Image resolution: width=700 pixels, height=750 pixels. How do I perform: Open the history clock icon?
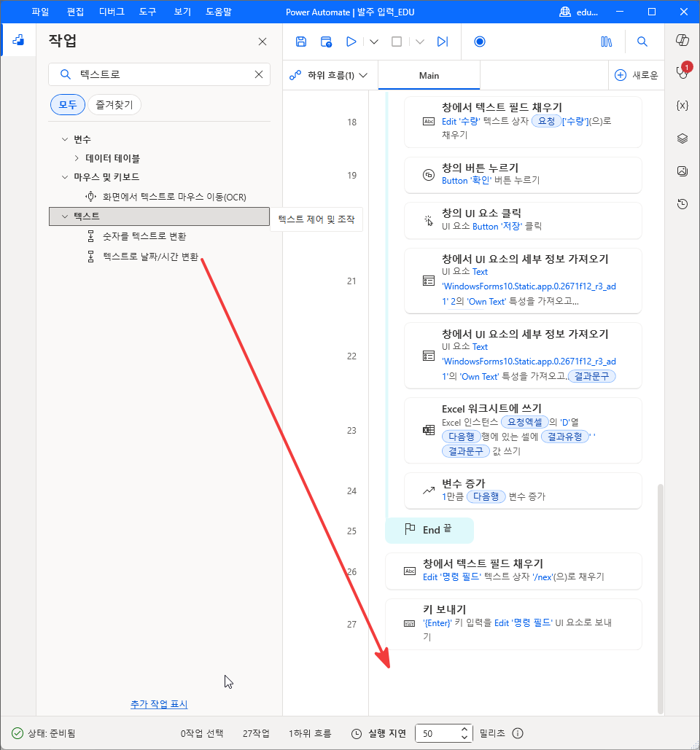[682, 204]
